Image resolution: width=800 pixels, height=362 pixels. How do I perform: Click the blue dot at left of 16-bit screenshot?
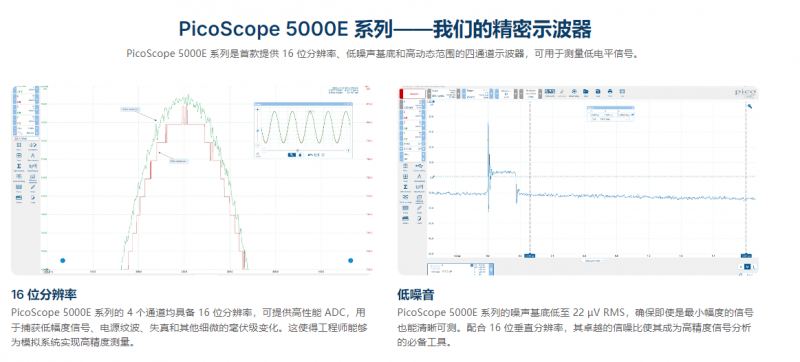point(63,261)
